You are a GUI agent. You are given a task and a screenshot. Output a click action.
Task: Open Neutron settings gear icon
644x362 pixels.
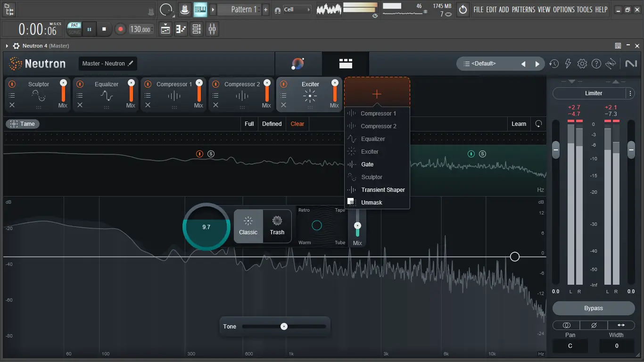(582, 64)
